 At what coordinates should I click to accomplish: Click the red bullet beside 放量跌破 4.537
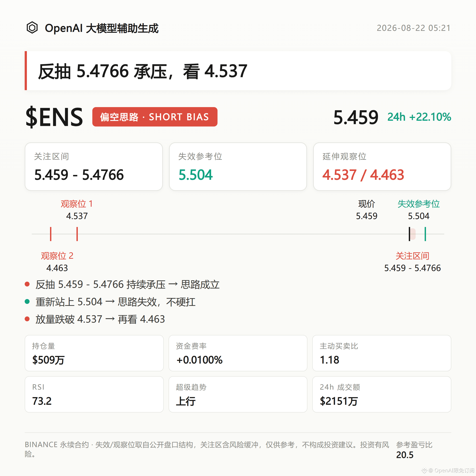tap(27, 319)
